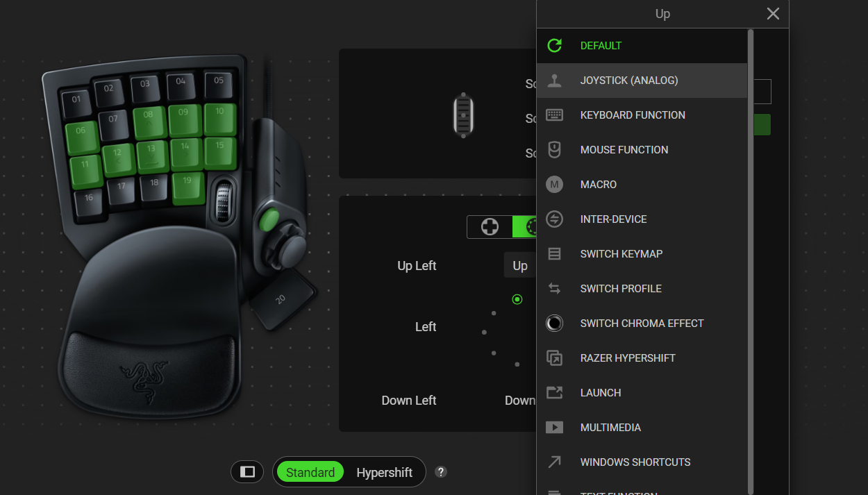The height and width of the screenshot is (495, 868).
Task: Select the Left direction dot
Action: pyautogui.click(x=484, y=333)
